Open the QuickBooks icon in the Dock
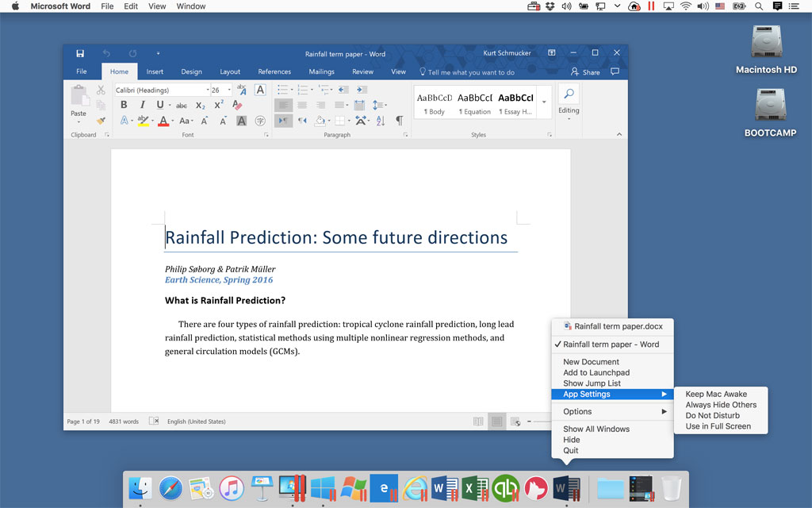This screenshot has height=508, width=812. click(x=505, y=488)
